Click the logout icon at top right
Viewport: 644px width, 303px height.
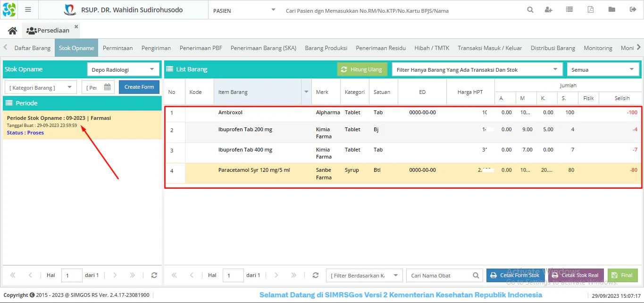click(632, 10)
